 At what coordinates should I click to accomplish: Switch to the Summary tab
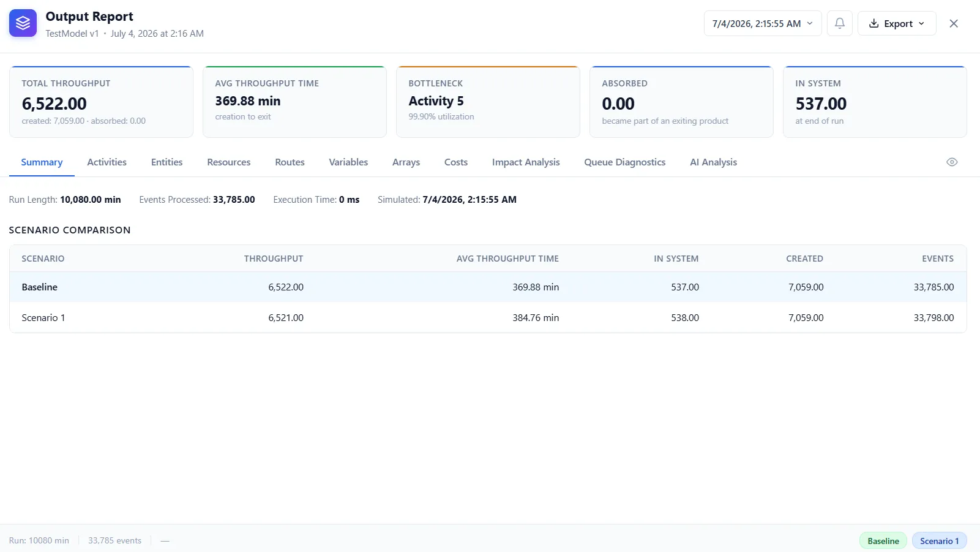(x=42, y=162)
